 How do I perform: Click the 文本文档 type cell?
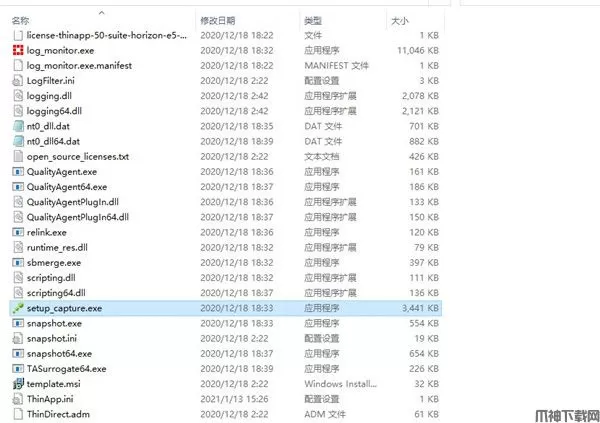tap(321, 157)
